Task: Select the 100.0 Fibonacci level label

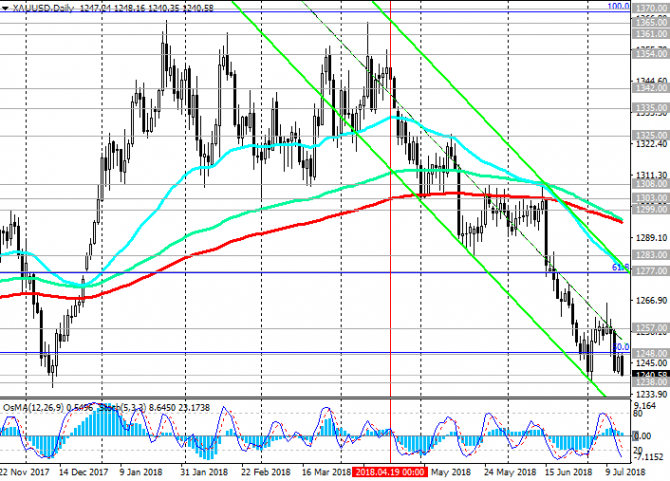Action: 618,6
